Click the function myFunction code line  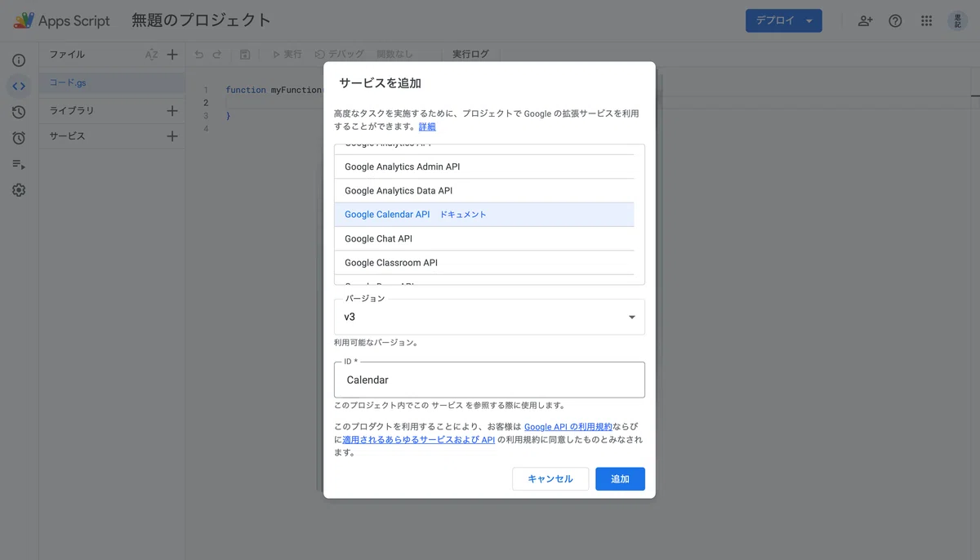click(274, 90)
